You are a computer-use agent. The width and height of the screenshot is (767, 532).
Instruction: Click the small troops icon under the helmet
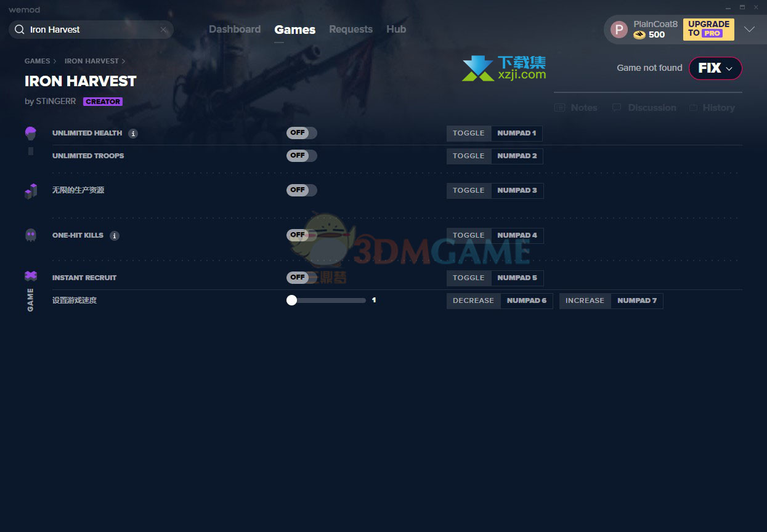coord(31,151)
